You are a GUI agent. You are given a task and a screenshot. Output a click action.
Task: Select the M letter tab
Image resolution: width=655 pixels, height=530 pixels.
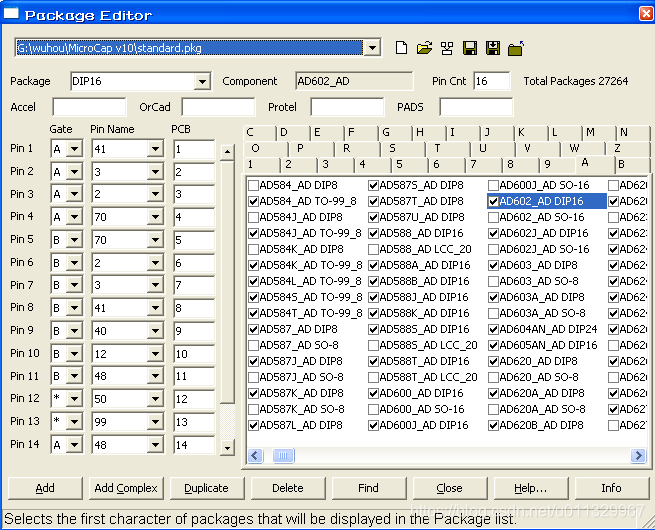(x=599, y=133)
